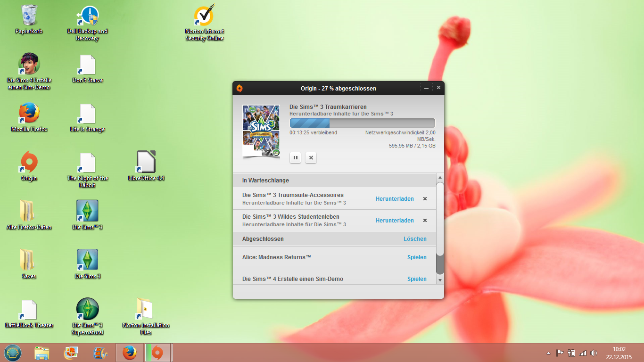Click the Traumkarrieren download progress bar
644x362 pixels.
pos(362,123)
